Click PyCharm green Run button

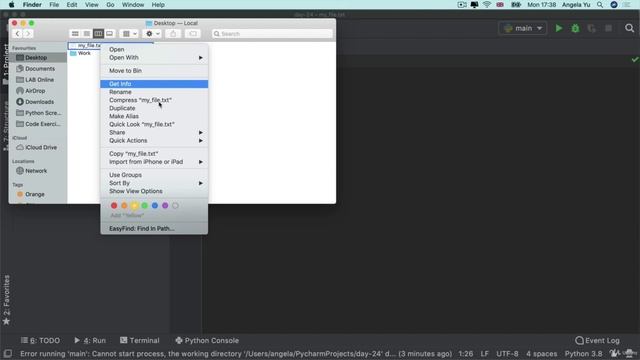coord(559,28)
